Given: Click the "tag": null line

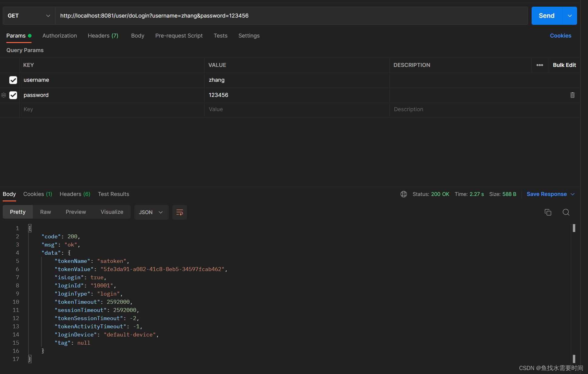Looking at the screenshot, I should point(72,343).
